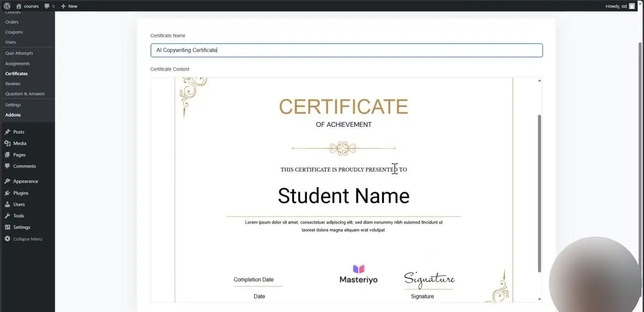Click the Posts pin icon

pos(7,132)
